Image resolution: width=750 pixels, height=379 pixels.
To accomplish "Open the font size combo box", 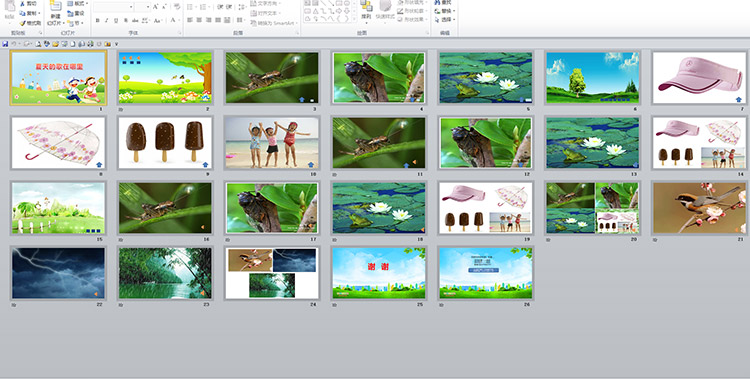I will [143, 7].
